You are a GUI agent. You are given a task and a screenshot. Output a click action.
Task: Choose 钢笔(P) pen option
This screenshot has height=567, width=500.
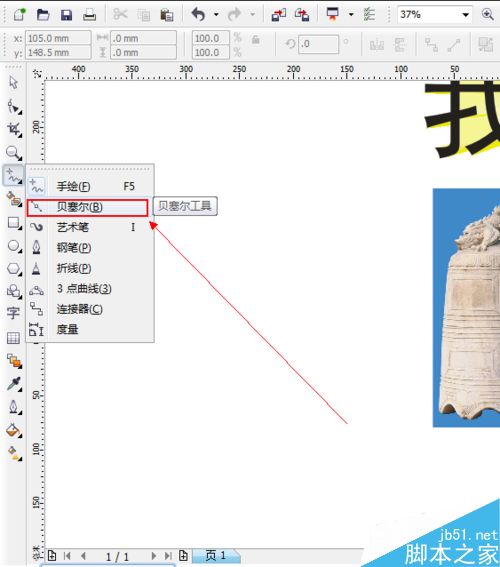click(90, 248)
